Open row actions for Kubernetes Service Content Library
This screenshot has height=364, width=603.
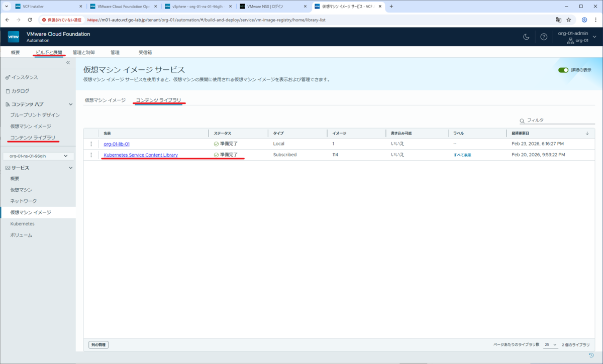point(91,155)
